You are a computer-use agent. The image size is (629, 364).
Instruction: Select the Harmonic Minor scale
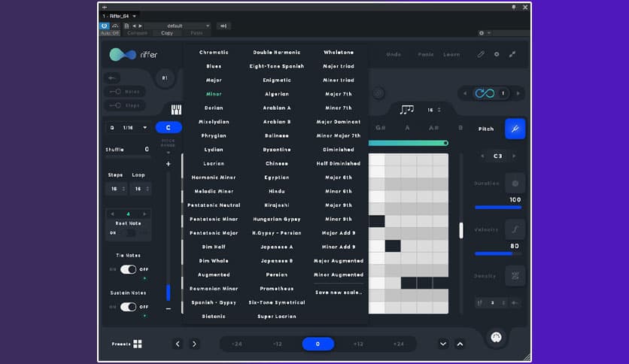pyautogui.click(x=214, y=177)
